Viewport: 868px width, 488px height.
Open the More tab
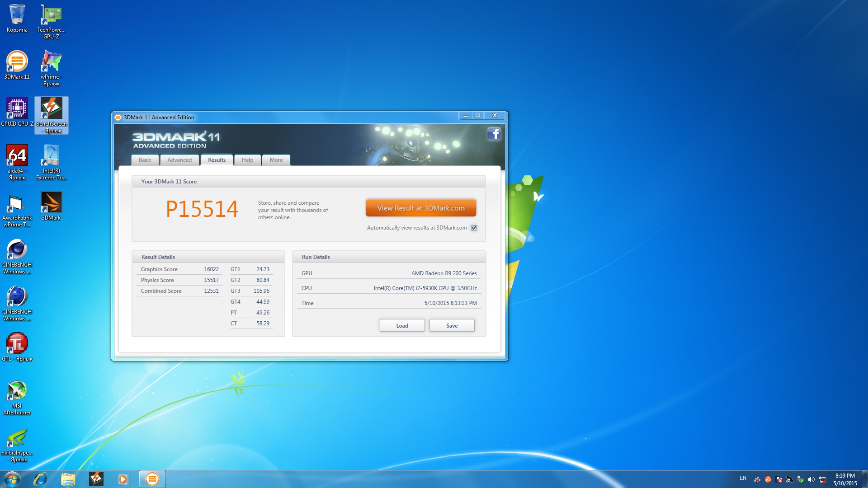(276, 160)
